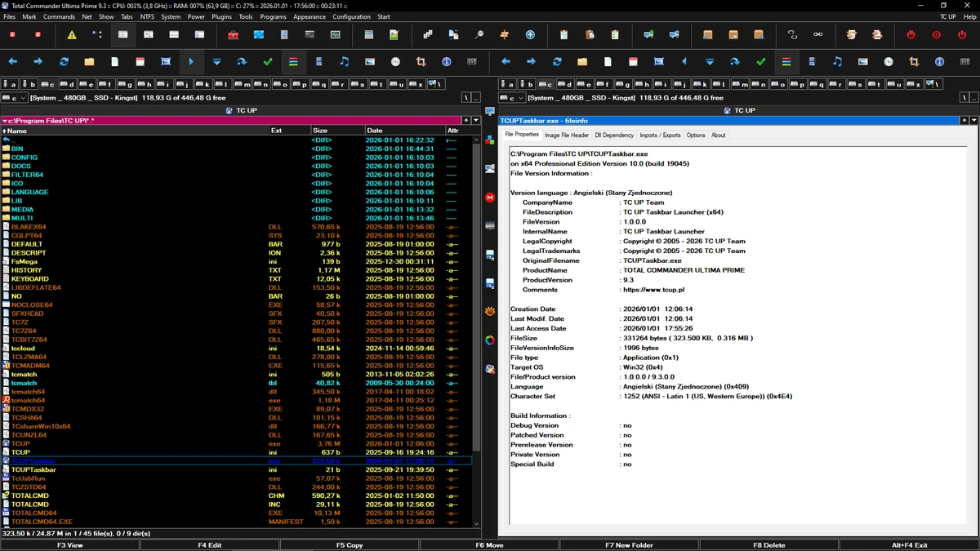Click the right toolbar's music note icon
Image resolution: width=980 pixels, height=551 pixels.
(837, 62)
